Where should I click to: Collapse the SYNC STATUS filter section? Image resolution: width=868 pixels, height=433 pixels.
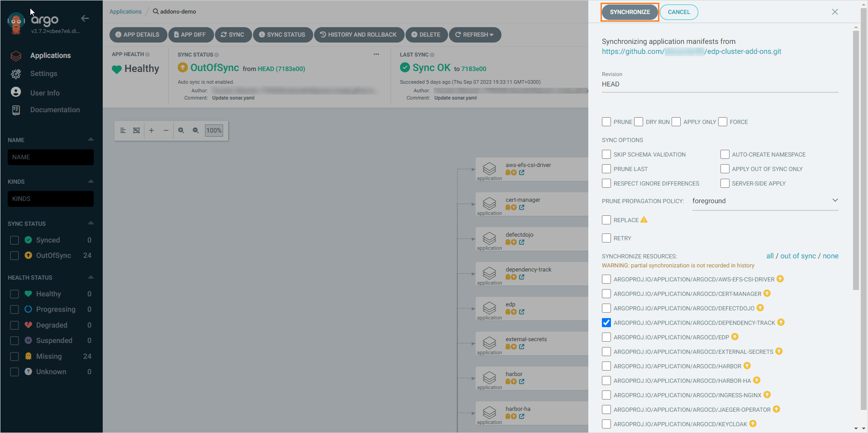point(91,223)
